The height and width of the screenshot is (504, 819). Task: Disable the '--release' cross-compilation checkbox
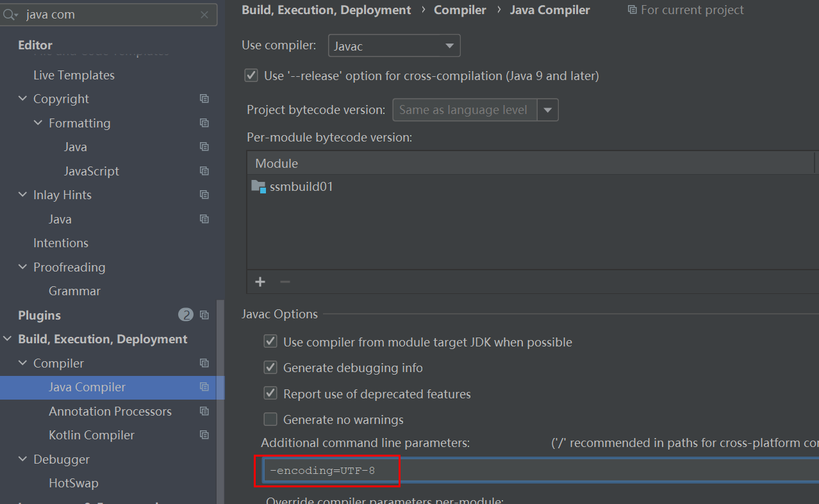click(251, 76)
